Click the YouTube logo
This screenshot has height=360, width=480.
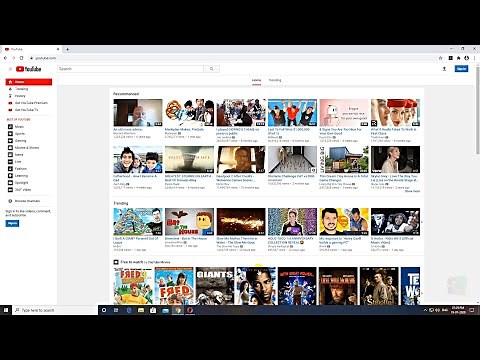[x=29, y=69]
